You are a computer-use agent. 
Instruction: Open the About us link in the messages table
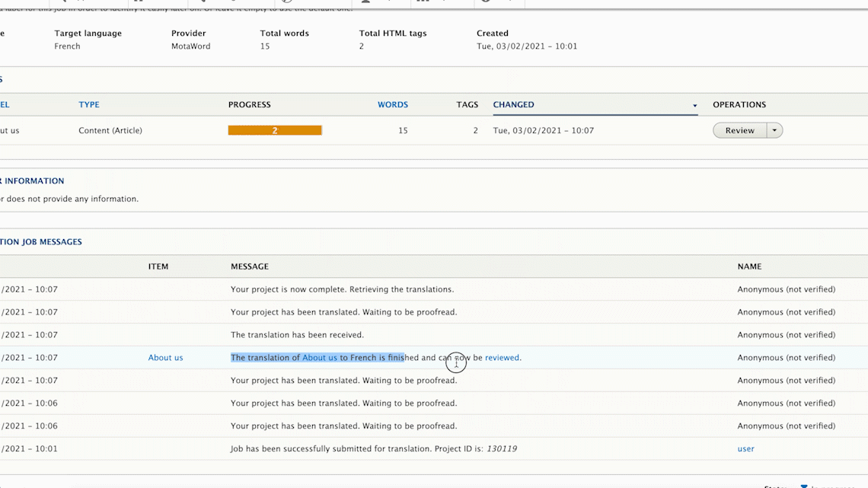[x=165, y=357]
